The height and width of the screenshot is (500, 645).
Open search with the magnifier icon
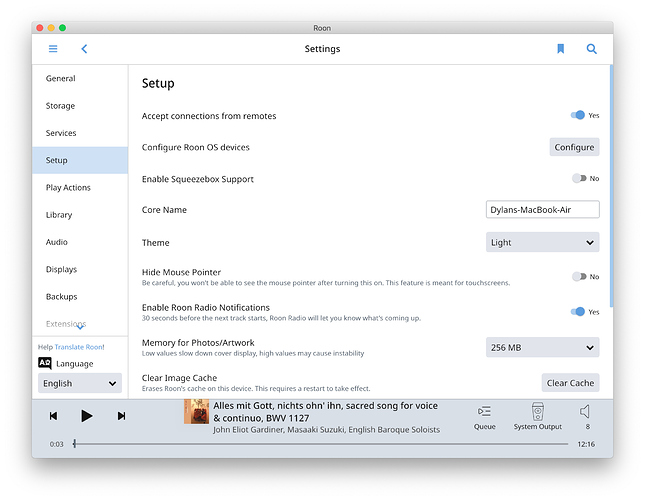(x=591, y=49)
